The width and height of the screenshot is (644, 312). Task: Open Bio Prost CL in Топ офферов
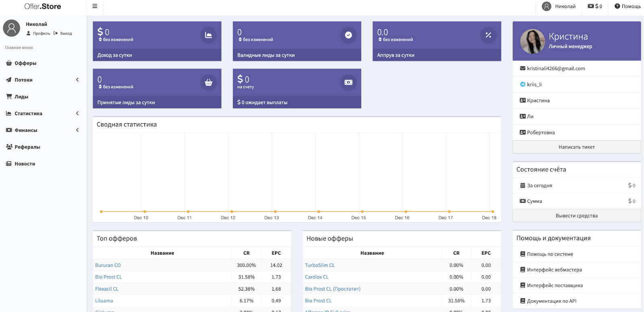[x=108, y=277]
